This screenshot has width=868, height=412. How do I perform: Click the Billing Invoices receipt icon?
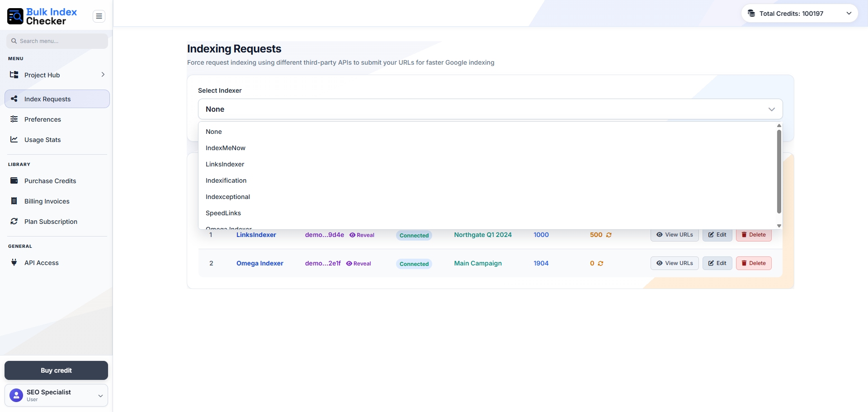[14, 201]
